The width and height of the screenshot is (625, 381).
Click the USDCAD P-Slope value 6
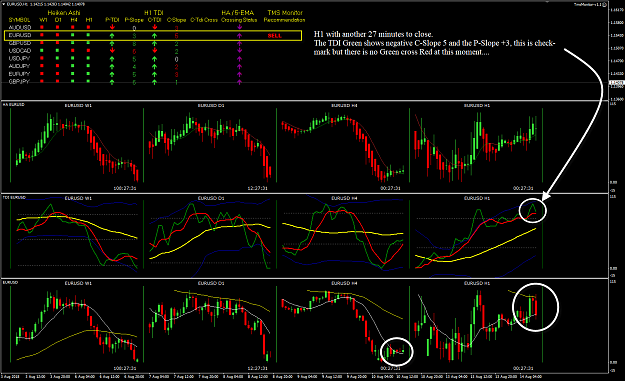pyautogui.click(x=134, y=51)
